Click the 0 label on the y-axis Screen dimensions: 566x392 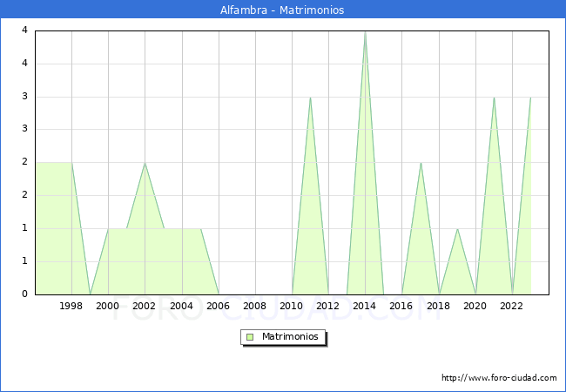[x=24, y=294]
